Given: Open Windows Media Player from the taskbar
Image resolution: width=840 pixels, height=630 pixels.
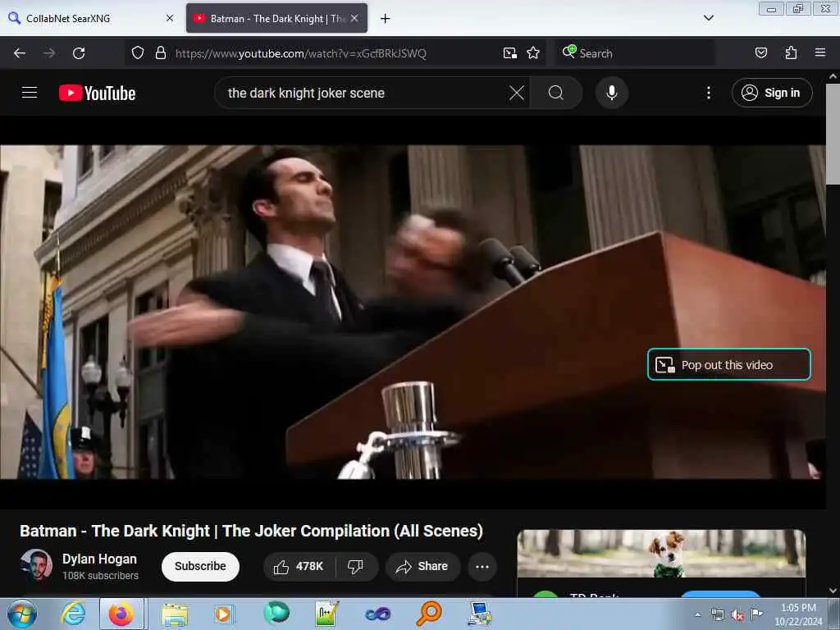Looking at the screenshot, I should click(x=223, y=614).
